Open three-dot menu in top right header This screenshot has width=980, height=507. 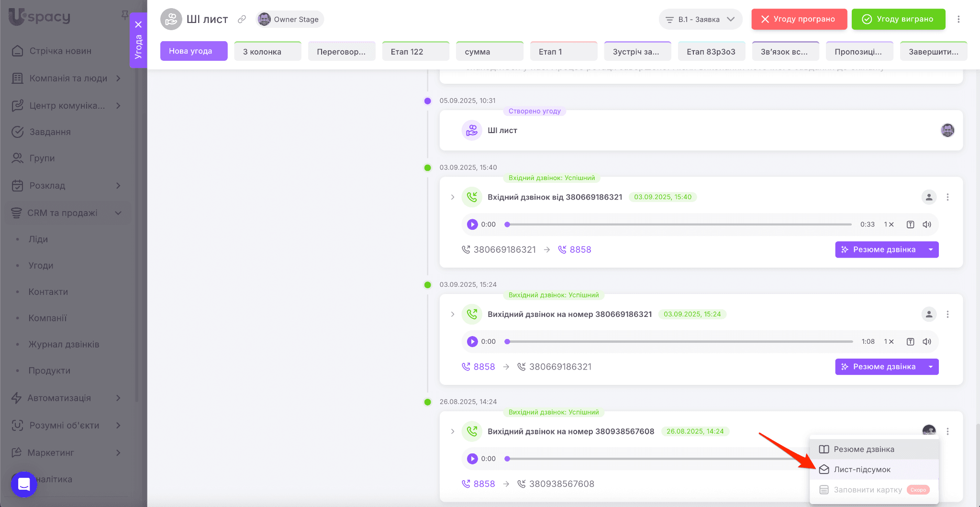[958, 19]
